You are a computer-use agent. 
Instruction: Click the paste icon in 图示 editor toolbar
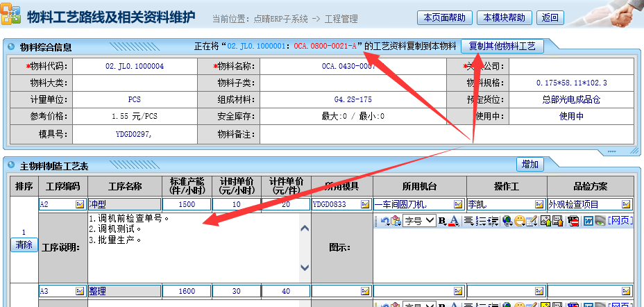coord(396,221)
